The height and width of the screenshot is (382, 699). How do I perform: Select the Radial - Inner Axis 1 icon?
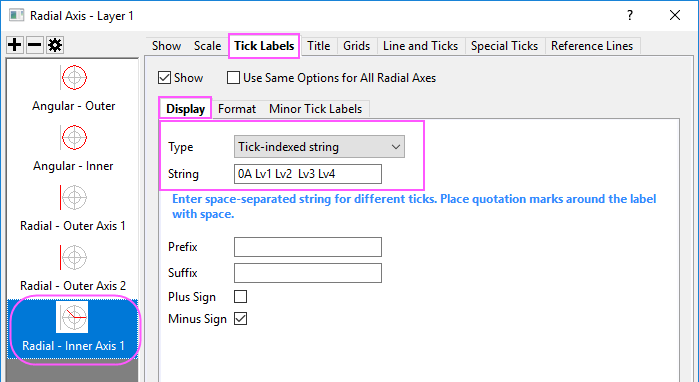pos(72,317)
